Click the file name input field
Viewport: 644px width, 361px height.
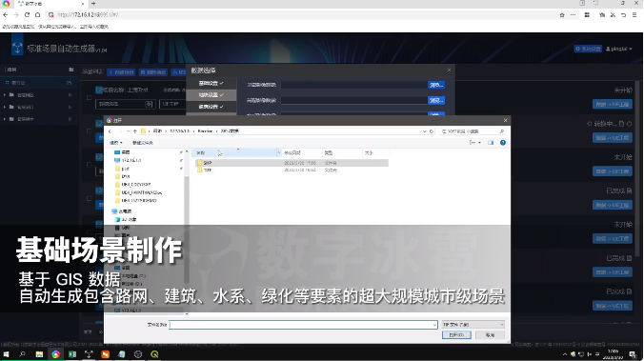[x=303, y=325]
